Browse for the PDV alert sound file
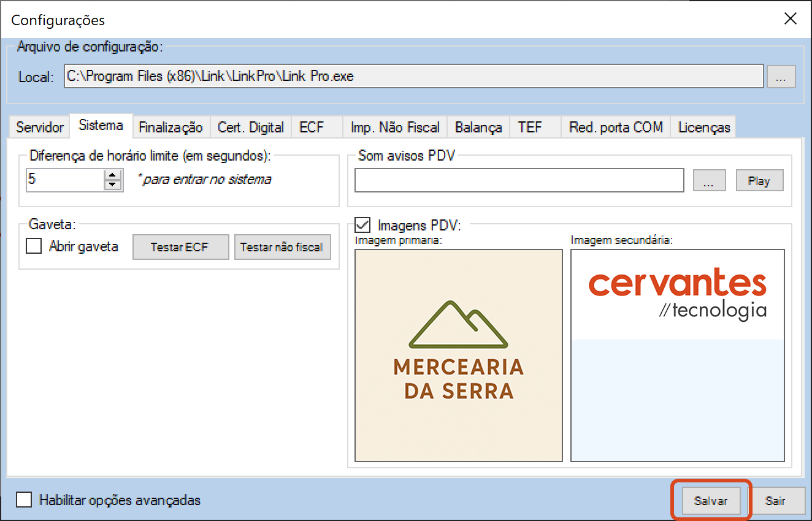Image resolution: width=812 pixels, height=521 pixels. click(x=710, y=181)
